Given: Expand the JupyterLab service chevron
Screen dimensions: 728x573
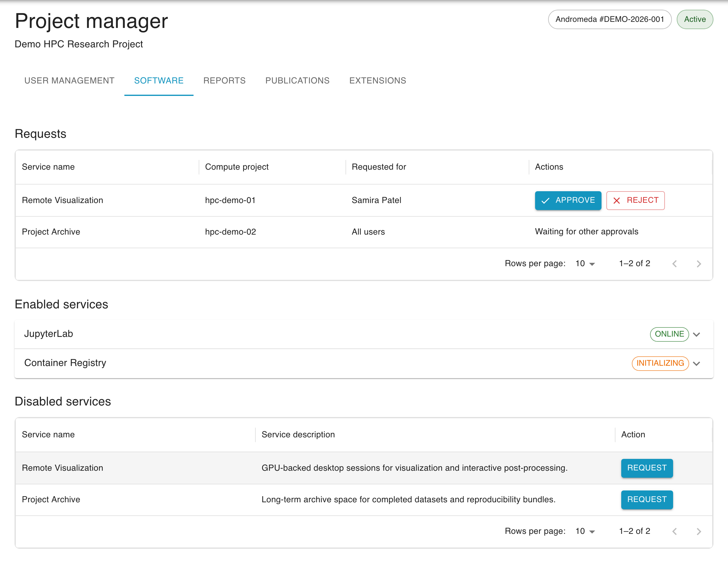Looking at the screenshot, I should point(696,334).
